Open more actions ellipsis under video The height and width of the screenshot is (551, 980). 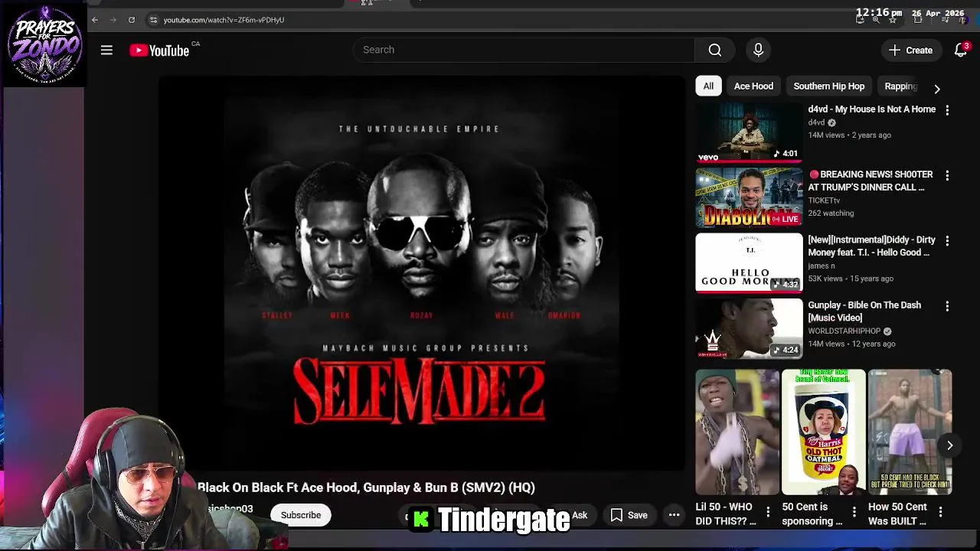(674, 515)
